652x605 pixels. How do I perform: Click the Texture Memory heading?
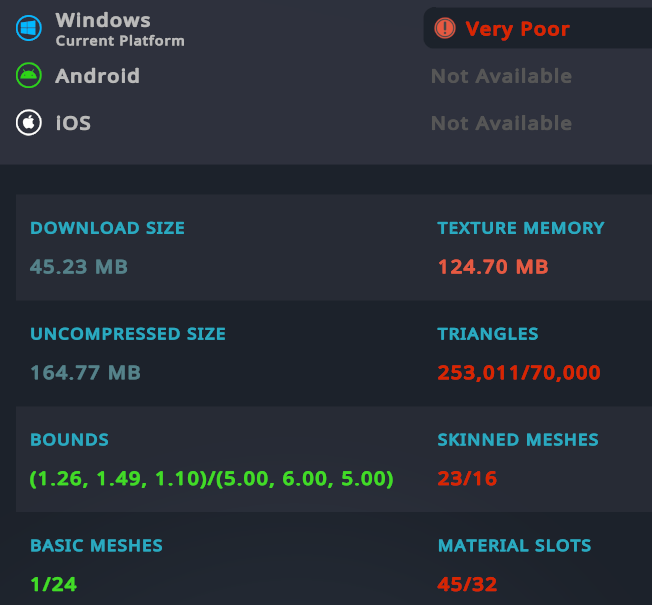click(521, 228)
